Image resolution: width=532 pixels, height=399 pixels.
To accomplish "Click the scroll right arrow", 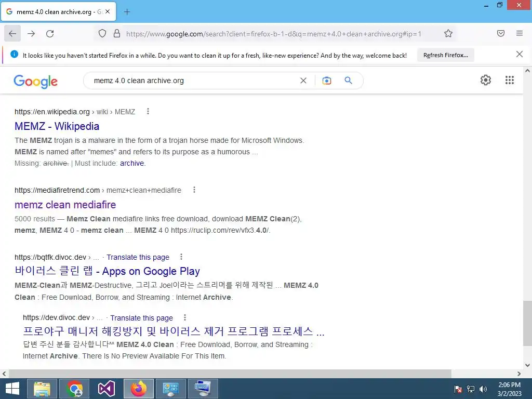I will (x=519, y=374).
